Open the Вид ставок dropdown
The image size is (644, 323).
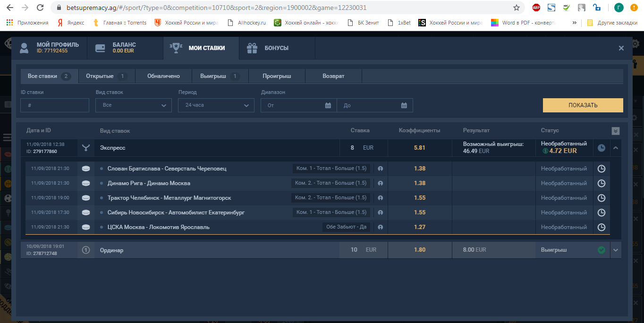click(x=134, y=105)
